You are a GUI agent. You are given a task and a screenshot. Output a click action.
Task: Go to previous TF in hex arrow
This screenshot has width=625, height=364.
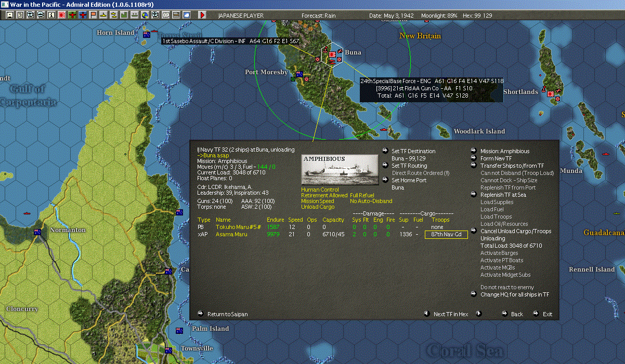click(426, 314)
